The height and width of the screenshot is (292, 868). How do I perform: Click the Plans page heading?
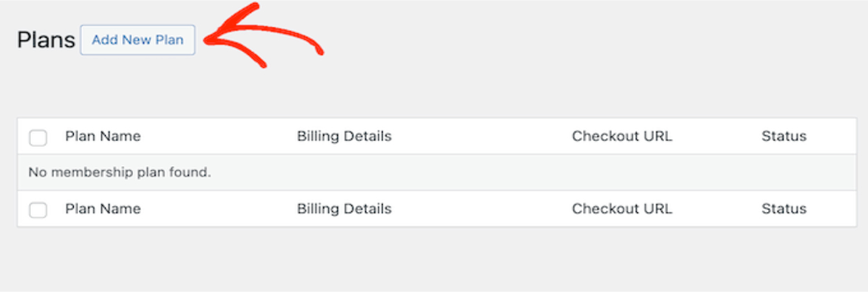point(46,40)
